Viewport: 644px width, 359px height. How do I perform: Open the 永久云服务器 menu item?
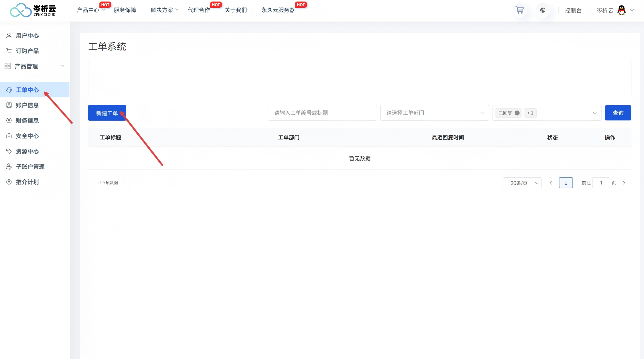coord(278,10)
